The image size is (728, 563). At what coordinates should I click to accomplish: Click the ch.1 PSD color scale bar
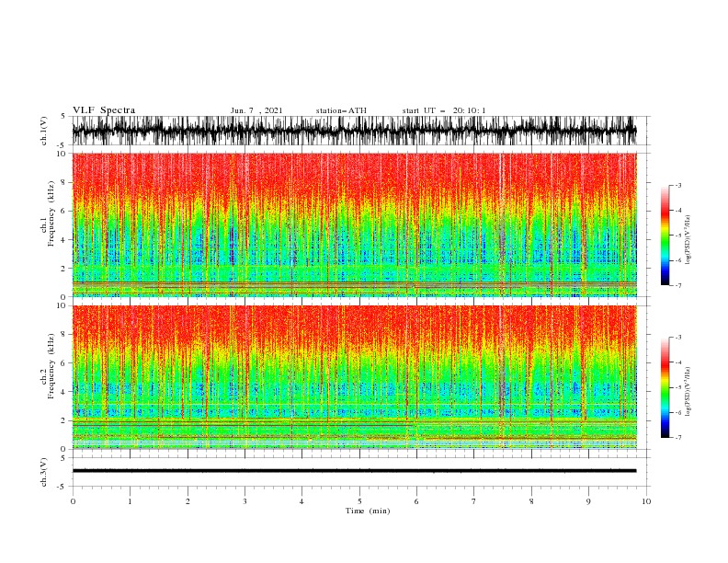click(665, 236)
